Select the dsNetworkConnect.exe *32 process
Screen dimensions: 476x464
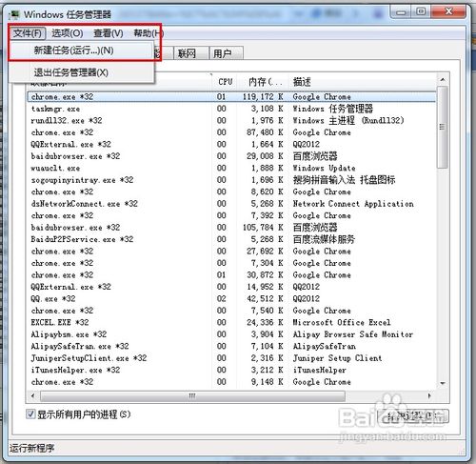pyautogui.click(x=231, y=204)
